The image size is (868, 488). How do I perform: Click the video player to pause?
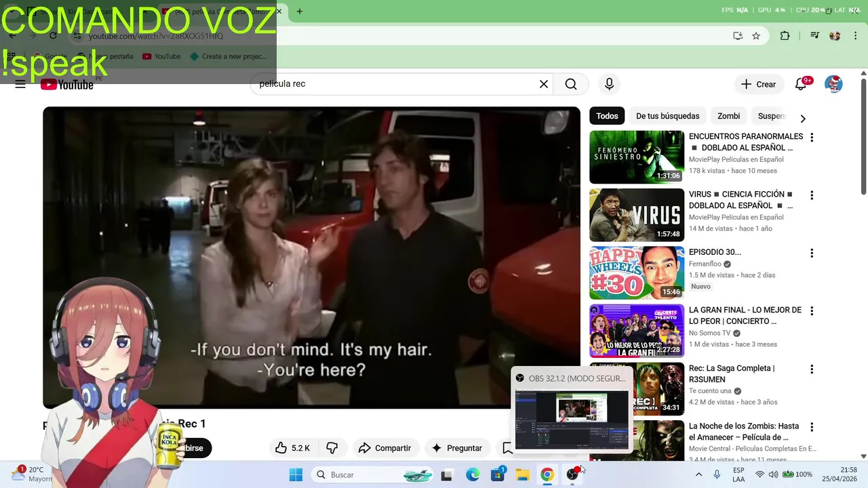coord(312,258)
